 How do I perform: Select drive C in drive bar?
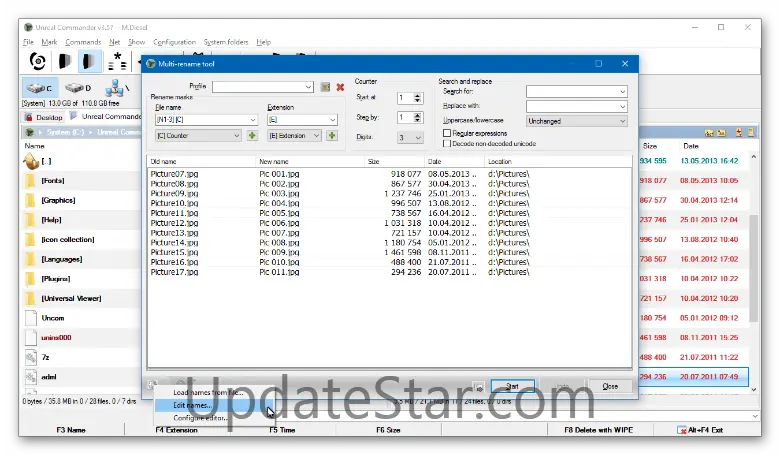tap(40, 88)
